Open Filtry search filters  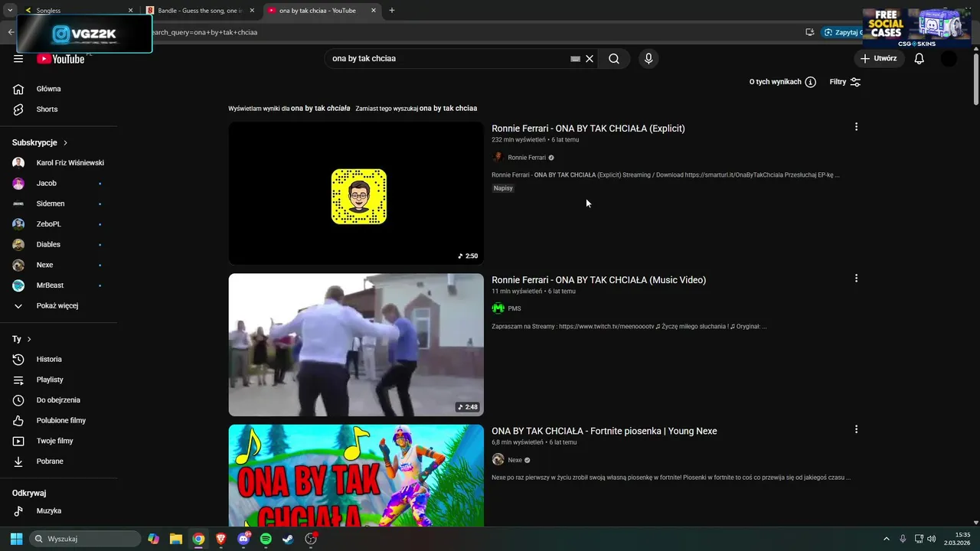(x=845, y=82)
